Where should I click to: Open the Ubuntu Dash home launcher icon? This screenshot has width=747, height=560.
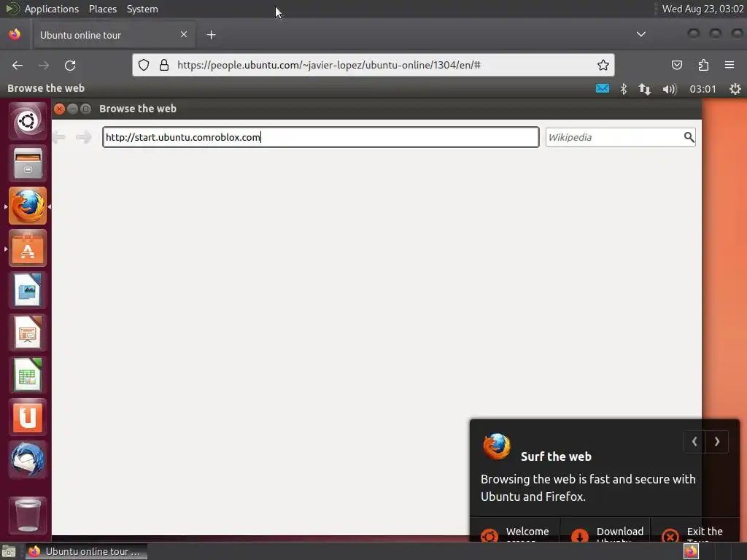[28, 121]
